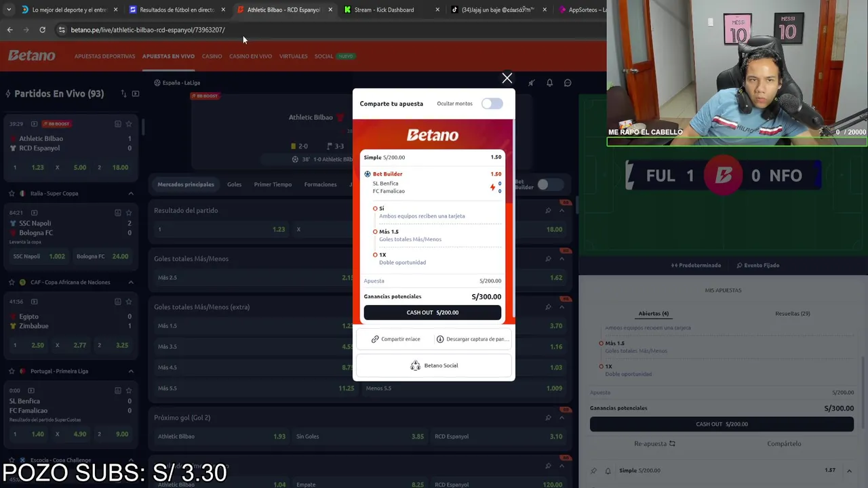Favorite the Athletic Bilbao match star

tap(128, 124)
